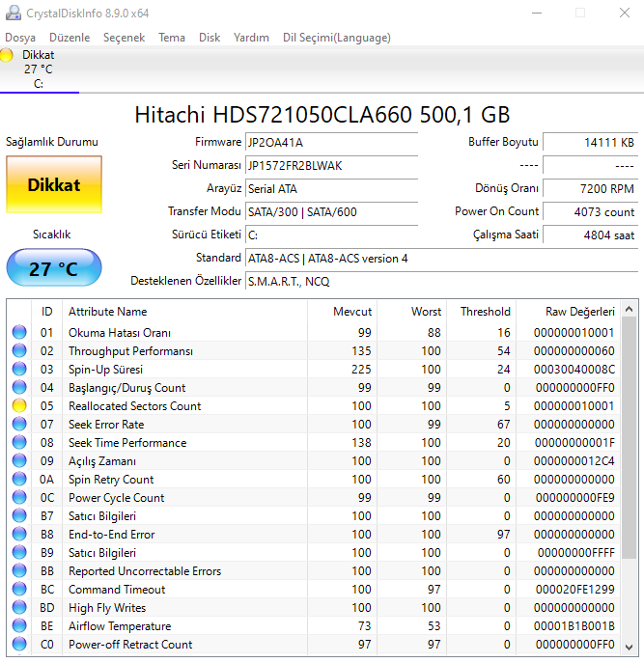Select the C: disk tab with yellow status

click(x=39, y=69)
